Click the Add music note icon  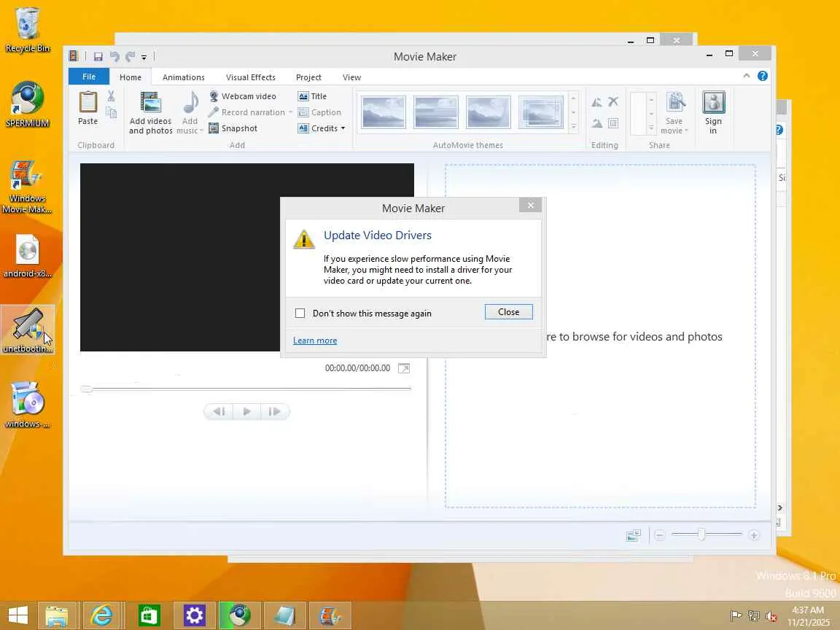[x=190, y=102]
